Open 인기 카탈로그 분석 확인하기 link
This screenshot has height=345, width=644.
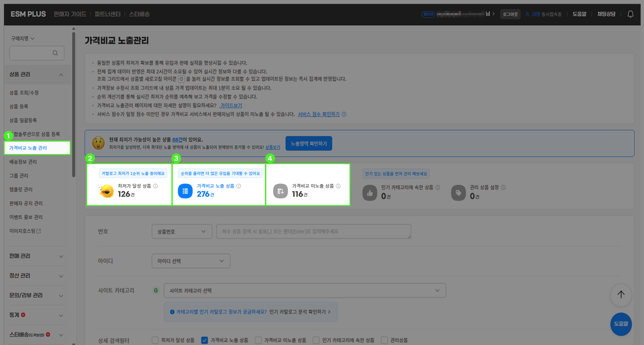[x=300, y=312]
